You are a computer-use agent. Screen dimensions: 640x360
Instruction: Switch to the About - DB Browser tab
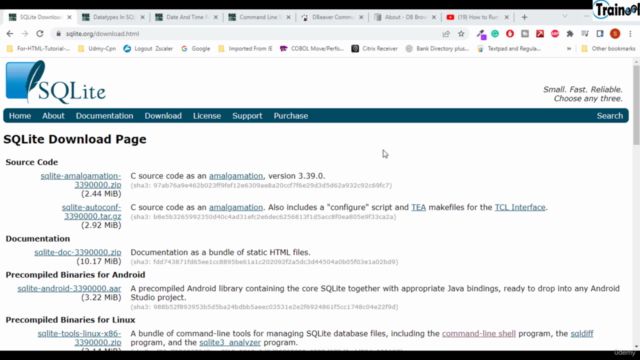tap(405, 17)
